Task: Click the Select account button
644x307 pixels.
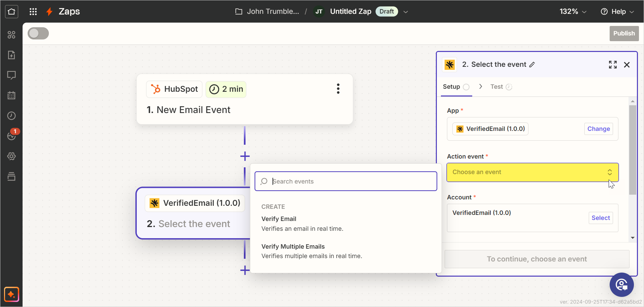Action: [x=601, y=218]
